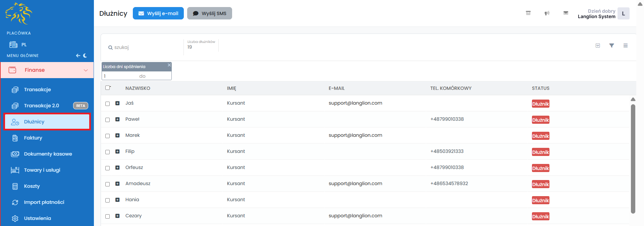644x226 pixels.
Task: Click the saved filters icon beside funnel
Action: pyautogui.click(x=598, y=46)
